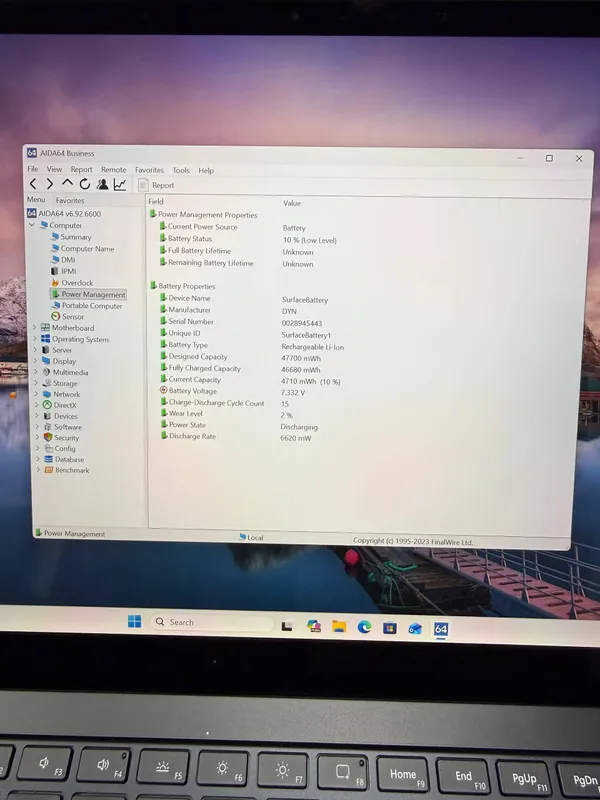Open the Remote menu
The width and height of the screenshot is (600, 800).
click(x=113, y=169)
